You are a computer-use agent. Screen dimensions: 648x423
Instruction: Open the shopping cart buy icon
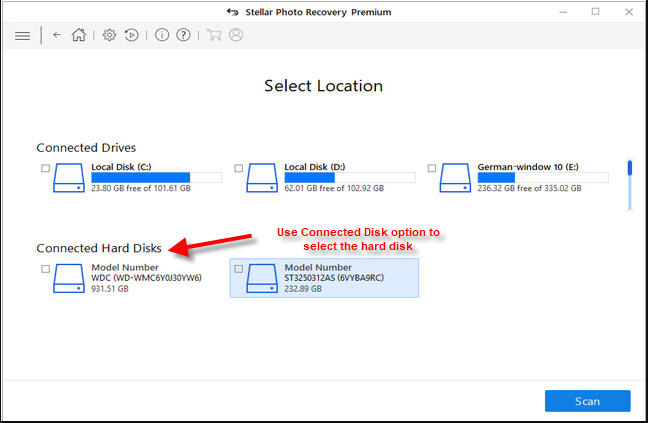214,35
